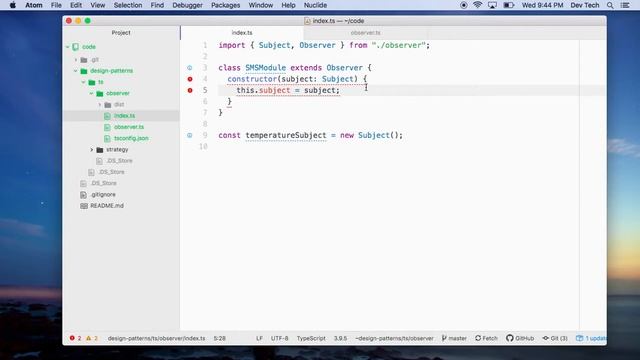Screen dimensions: 640x360
Task: Click the README.md book icon
Action: coord(84,206)
